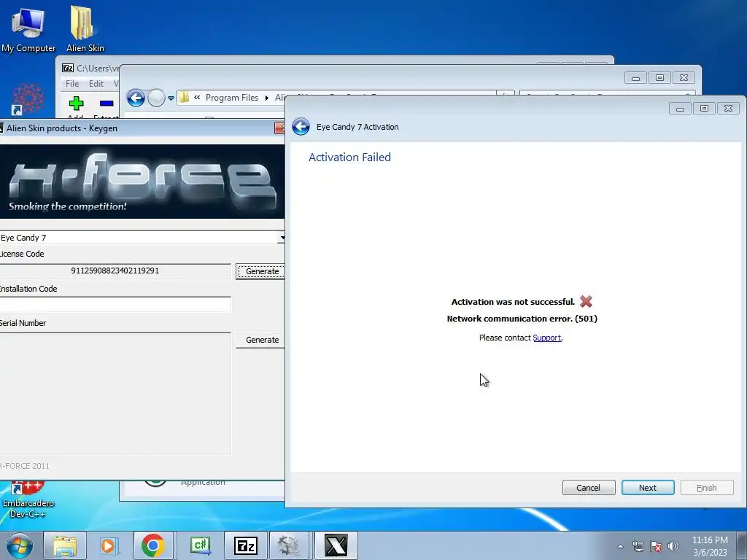Viewport: 747px width, 560px height.
Task: Click the network icon in the system tray
Action: 638,546
